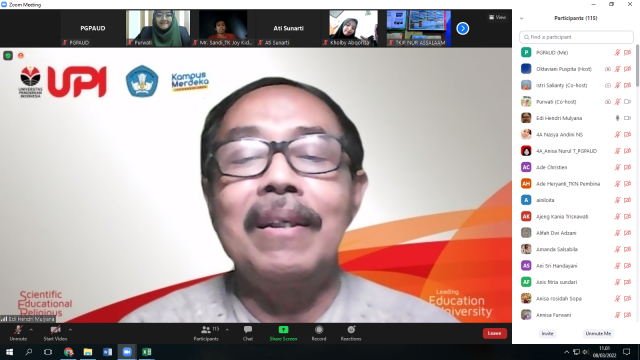Toggle mic icon for 4A Nasya Andini NS
This screenshot has height=360, width=640.
(618, 134)
